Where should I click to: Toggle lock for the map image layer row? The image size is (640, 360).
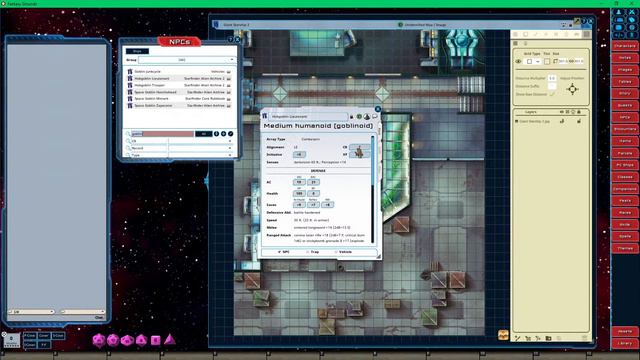point(579,121)
